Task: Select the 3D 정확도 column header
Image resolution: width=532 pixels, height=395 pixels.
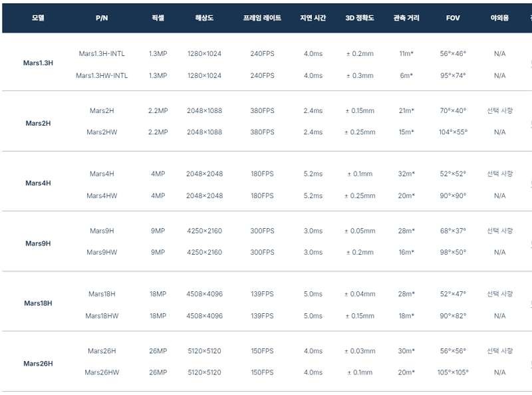Action: (360, 18)
